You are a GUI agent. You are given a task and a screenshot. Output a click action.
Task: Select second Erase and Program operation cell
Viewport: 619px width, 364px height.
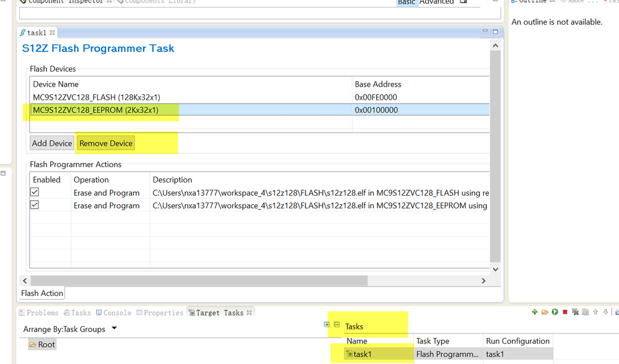[107, 205]
